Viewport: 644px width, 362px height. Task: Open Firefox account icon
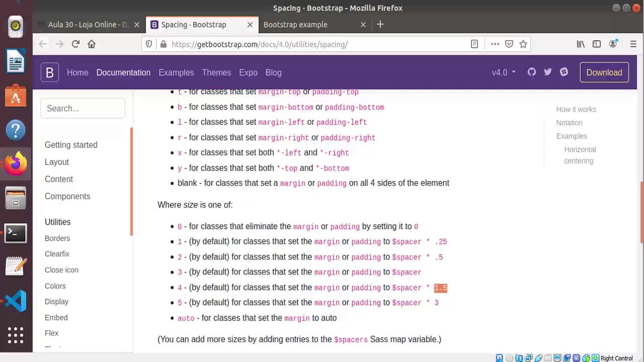pyautogui.click(x=613, y=44)
